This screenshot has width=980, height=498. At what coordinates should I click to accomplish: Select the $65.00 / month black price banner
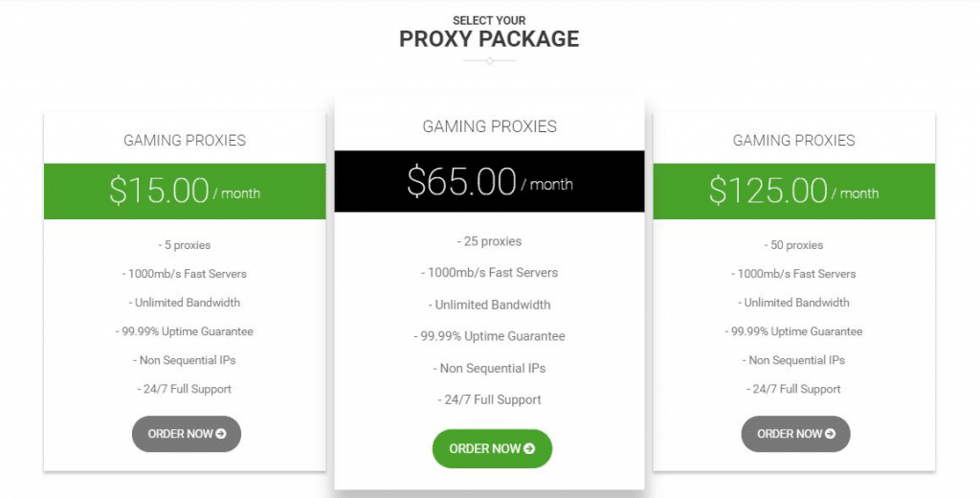(489, 181)
